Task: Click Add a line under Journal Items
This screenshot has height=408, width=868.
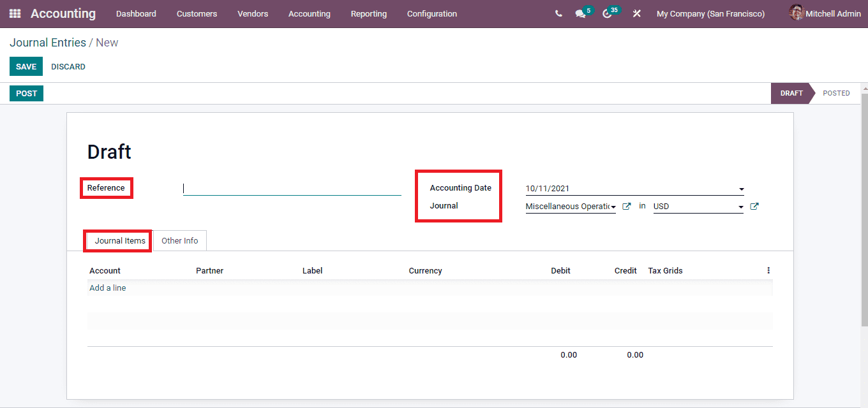Action: (107, 288)
